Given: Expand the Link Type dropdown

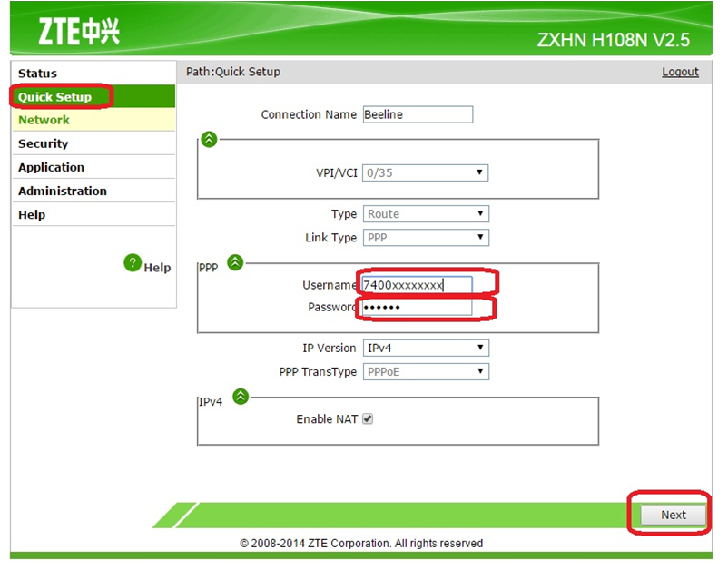Looking at the screenshot, I should [425, 238].
